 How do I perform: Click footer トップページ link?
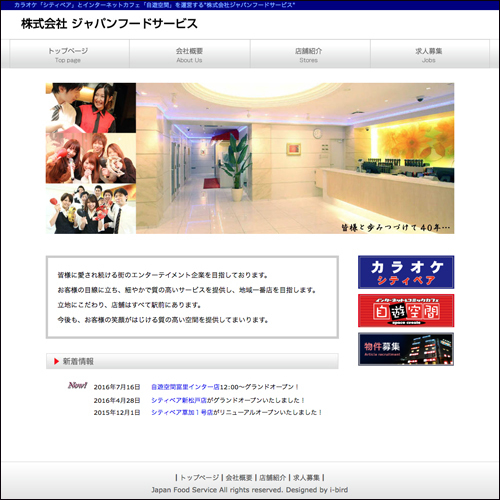[199, 478]
